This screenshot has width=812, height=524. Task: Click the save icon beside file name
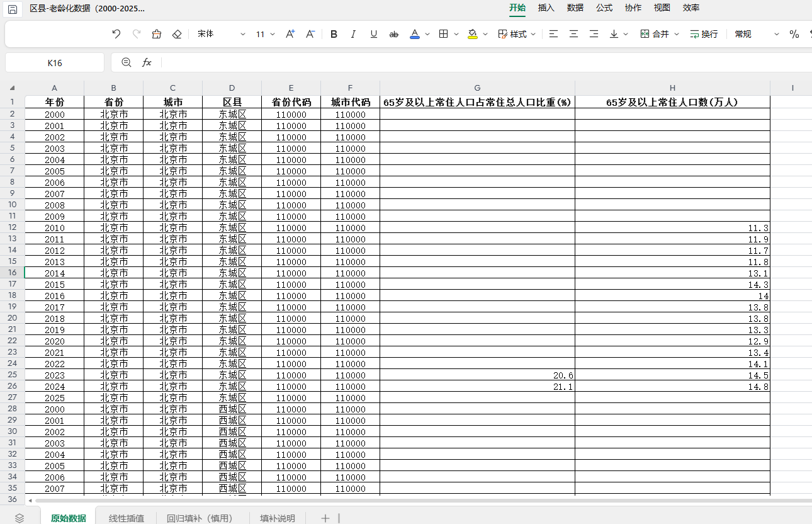[12, 9]
